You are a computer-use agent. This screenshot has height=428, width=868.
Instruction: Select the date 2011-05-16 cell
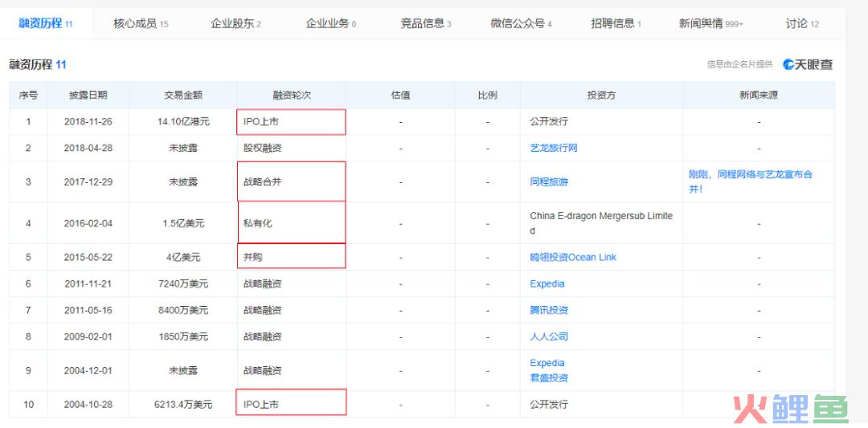point(88,310)
